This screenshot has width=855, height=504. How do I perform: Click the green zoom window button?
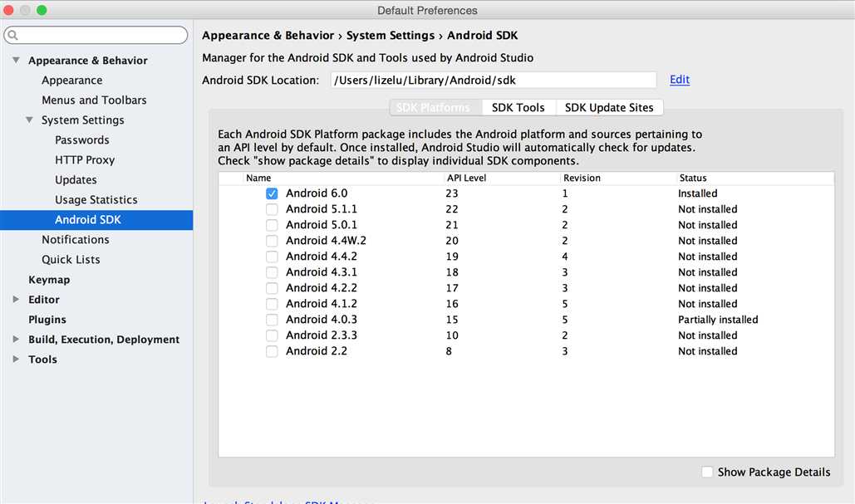42,10
